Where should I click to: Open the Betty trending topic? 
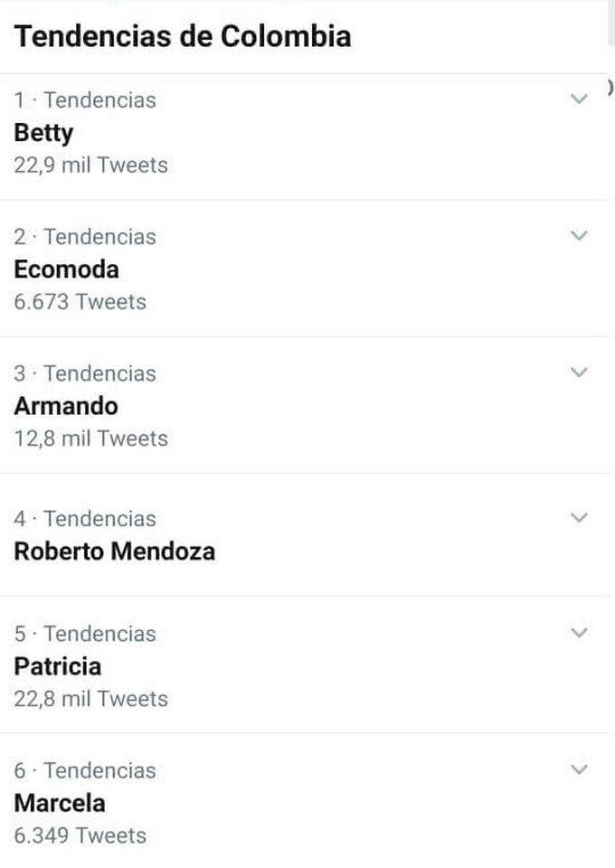43,133
